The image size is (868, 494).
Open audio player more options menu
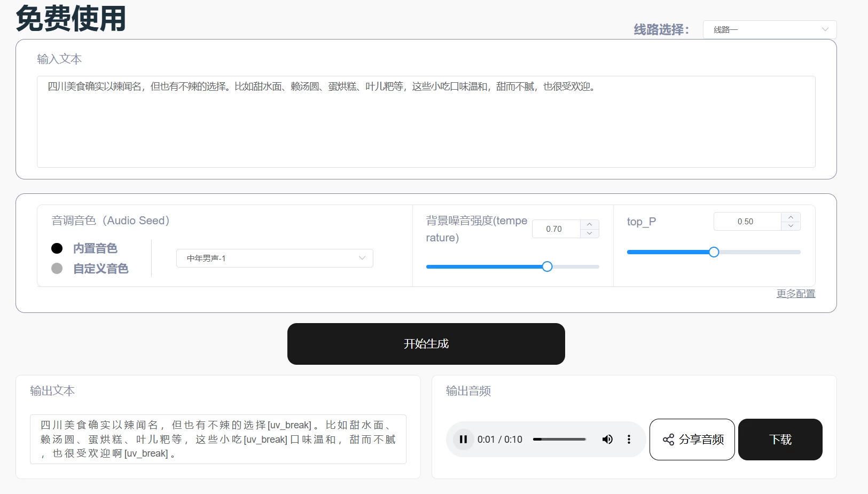(629, 440)
